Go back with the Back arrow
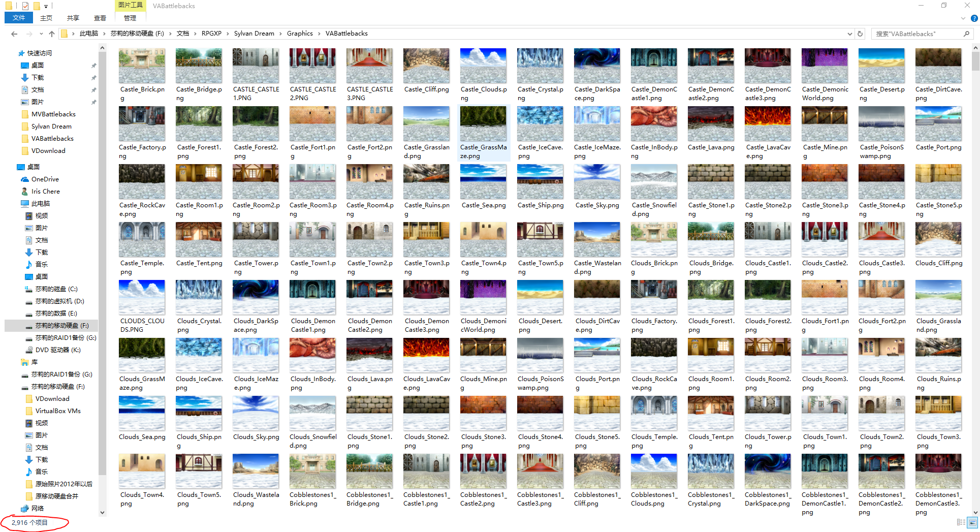The image size is (980, 532). (14, 34)
